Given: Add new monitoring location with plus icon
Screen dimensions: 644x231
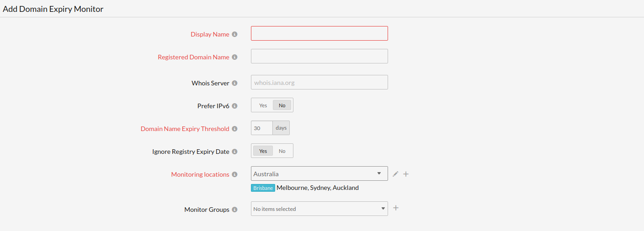Looking at the screenshot, I should tap(406, 174).
